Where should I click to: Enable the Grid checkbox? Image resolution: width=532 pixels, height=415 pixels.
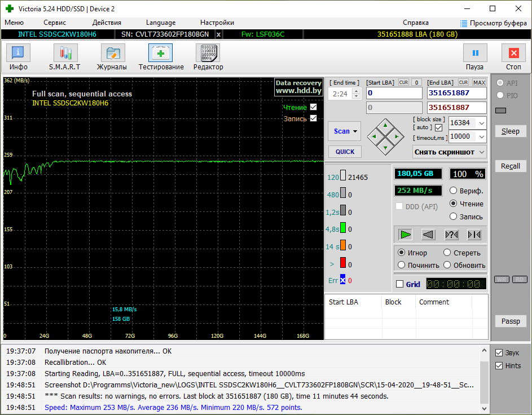click(x=400, y=284)
